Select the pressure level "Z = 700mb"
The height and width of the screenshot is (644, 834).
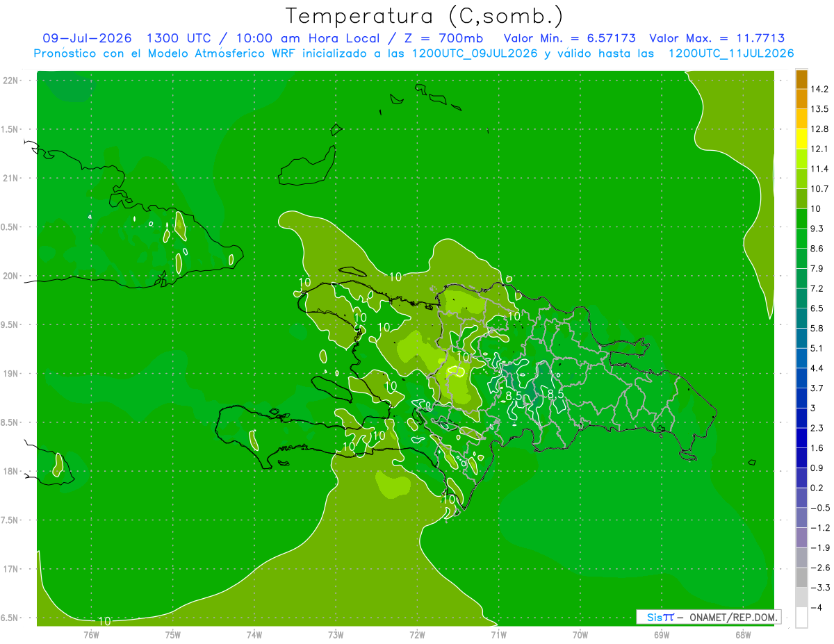click(444, 38)
